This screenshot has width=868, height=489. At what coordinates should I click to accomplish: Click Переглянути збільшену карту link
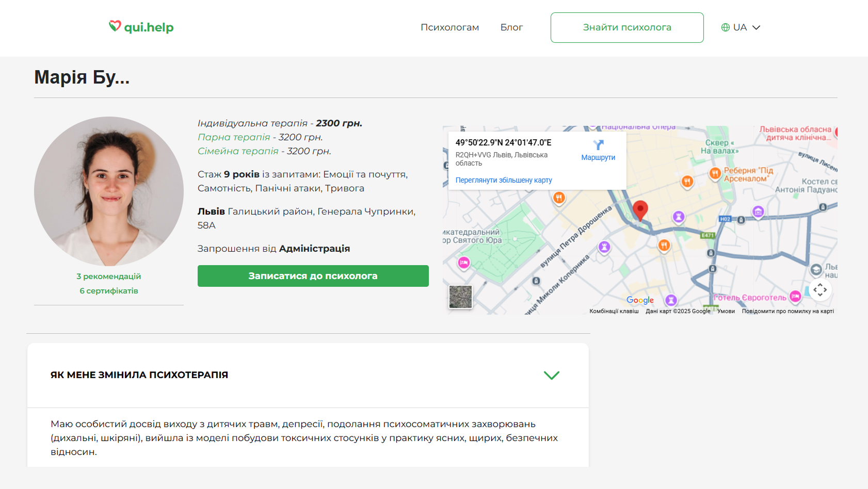pyautogui.click(x=503, y=180)
